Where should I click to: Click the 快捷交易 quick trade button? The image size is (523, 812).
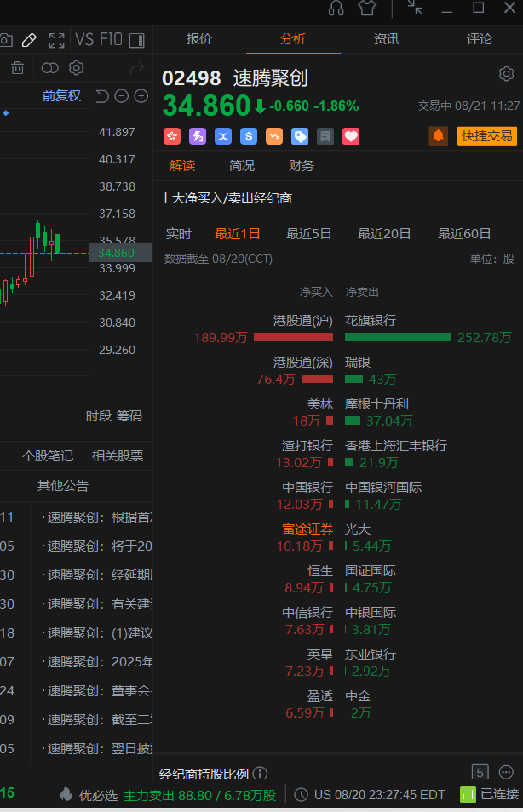coord(486,135)
